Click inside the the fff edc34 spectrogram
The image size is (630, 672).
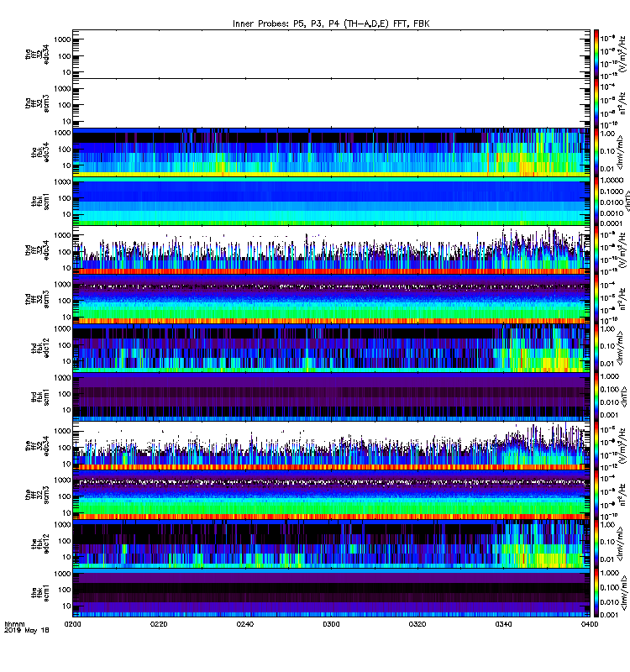(331, 446)
